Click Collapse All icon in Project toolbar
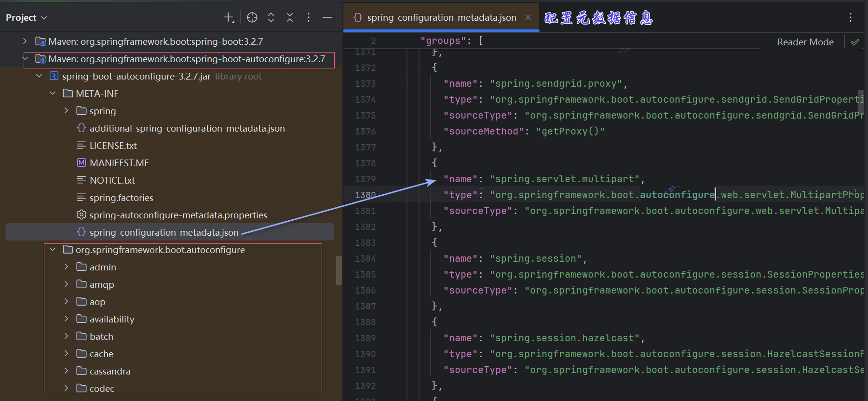Viewport: 868px width, 401px height. [x=290, y=17]
